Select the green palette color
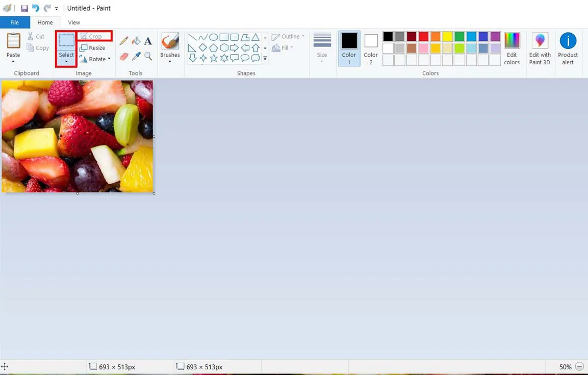The height and width of the screenshot is (375, 588). [459, 36]
